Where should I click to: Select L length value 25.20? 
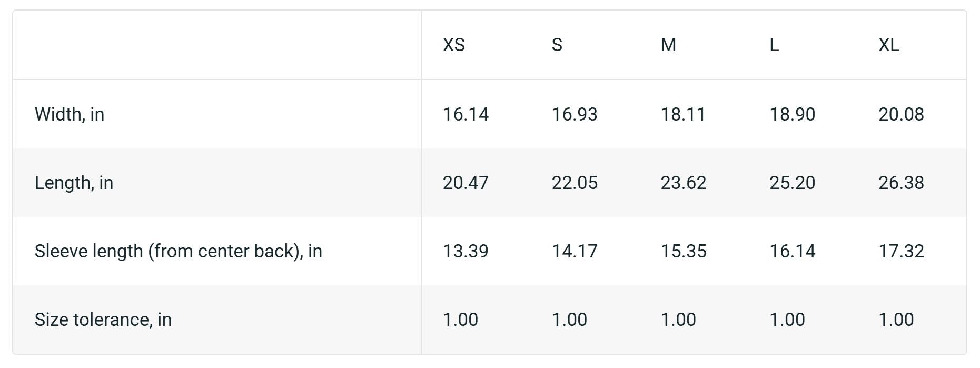(x=792, y=183)
